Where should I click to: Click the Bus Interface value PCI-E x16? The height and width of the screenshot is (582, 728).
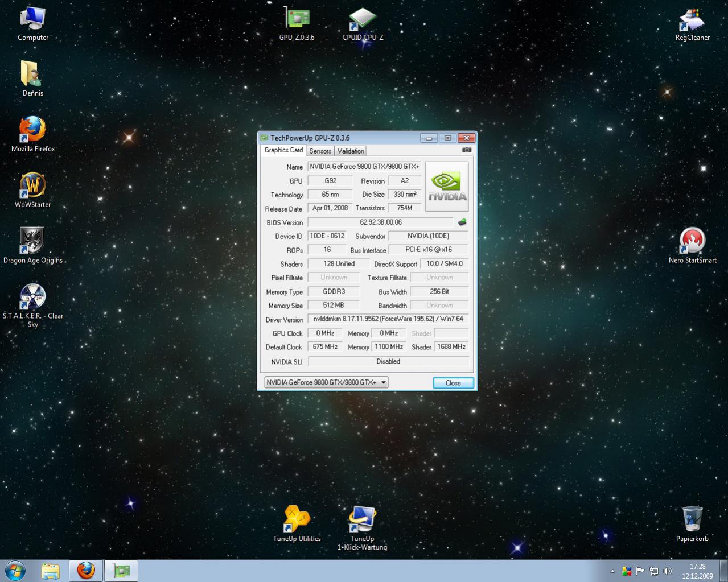(x=429, y=250)
